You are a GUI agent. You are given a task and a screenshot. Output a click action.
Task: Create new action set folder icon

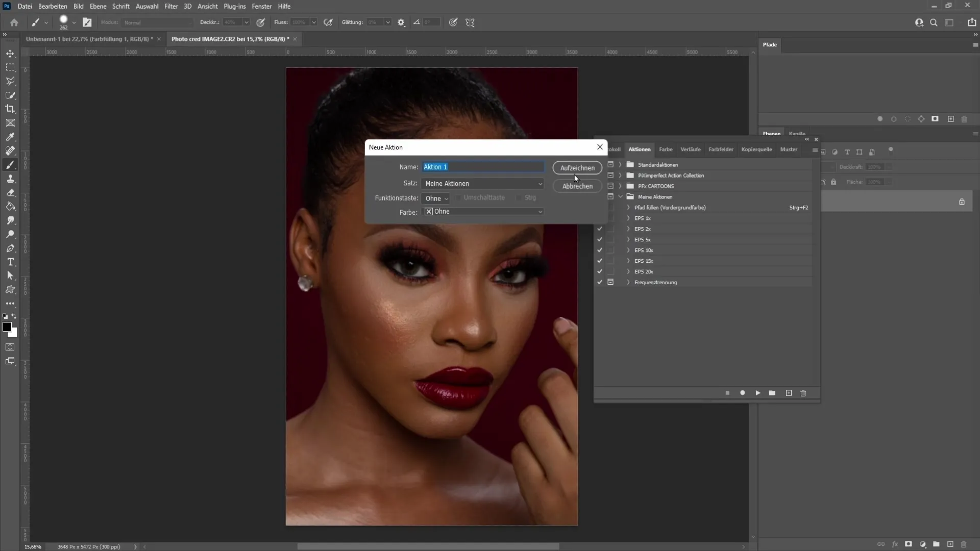772,393
